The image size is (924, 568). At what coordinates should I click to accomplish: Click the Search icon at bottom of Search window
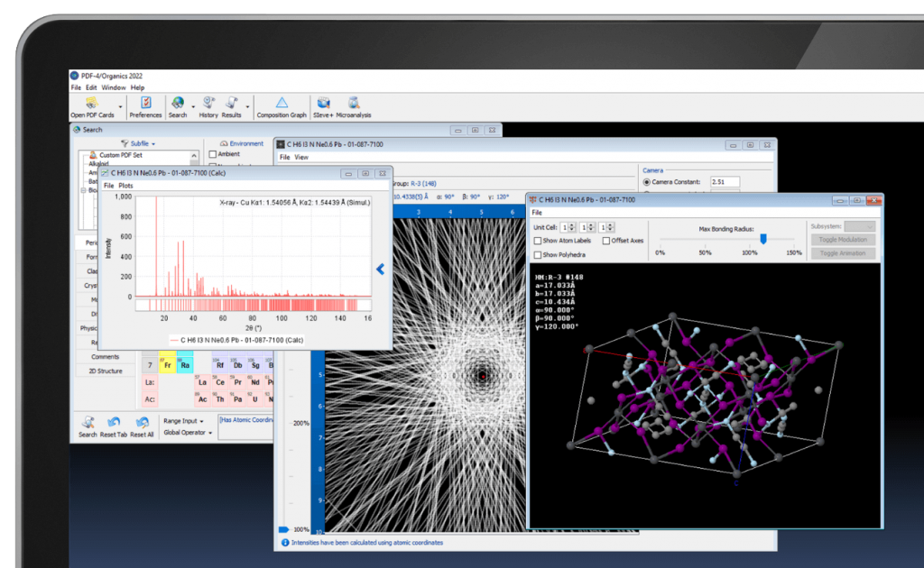88,422
